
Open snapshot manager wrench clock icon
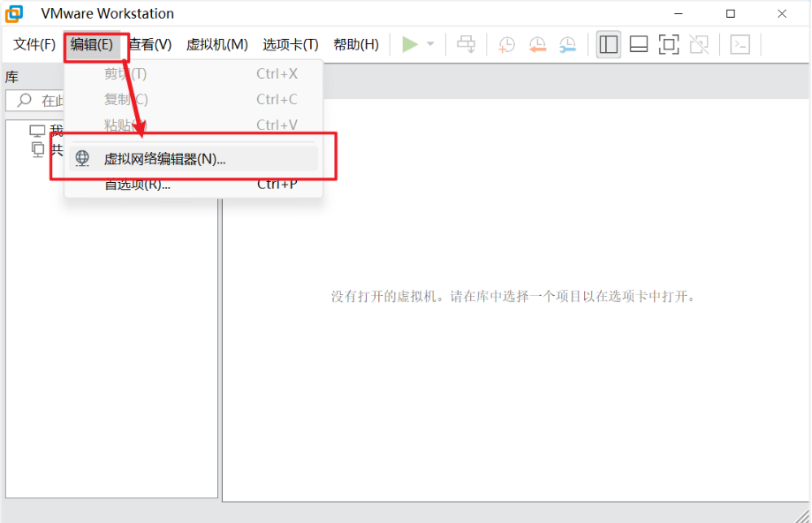(x=568, y=44)
